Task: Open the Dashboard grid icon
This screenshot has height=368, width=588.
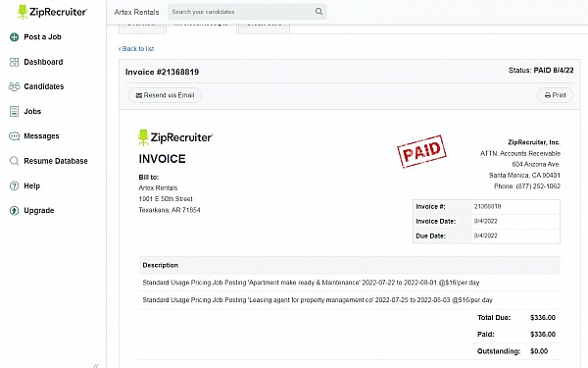Action: 15,62
